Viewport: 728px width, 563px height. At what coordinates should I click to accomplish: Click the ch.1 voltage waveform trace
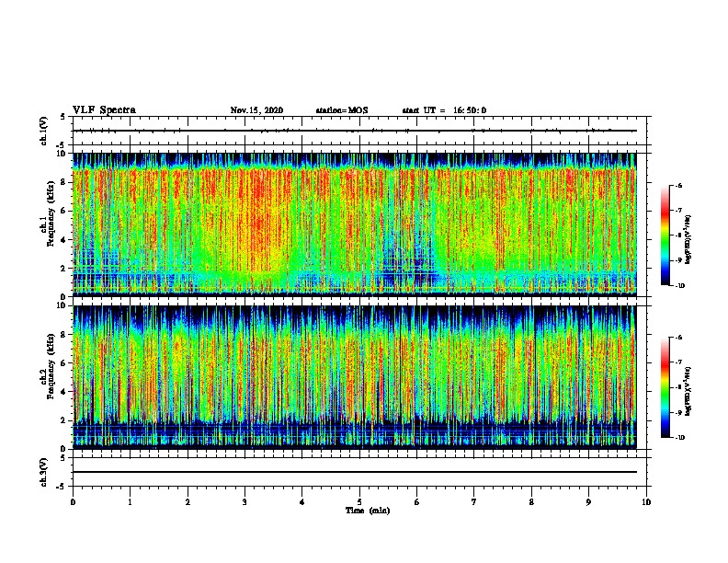pos(355,131)
